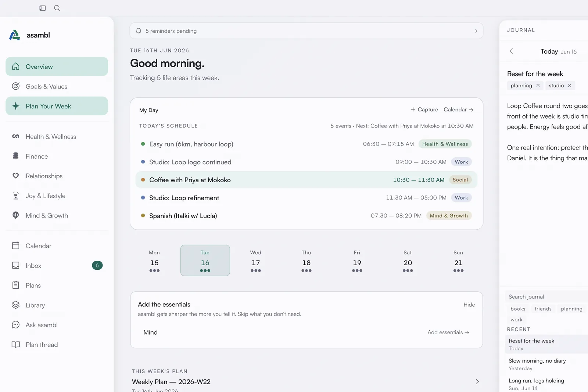The width and height of the screenshot is (588, 392).
Task: Remove the studio tag from journal entry
Action: tap(570, 86)
